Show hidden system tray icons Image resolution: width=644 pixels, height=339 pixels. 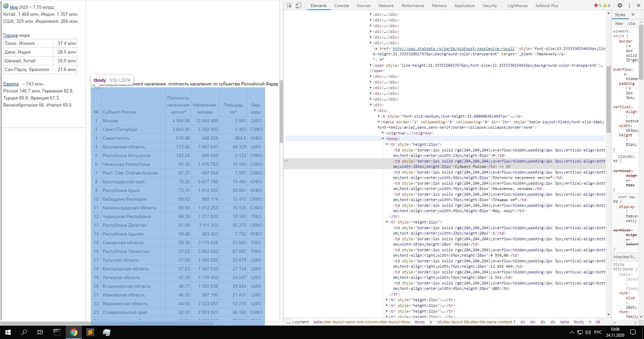(572, 332)
